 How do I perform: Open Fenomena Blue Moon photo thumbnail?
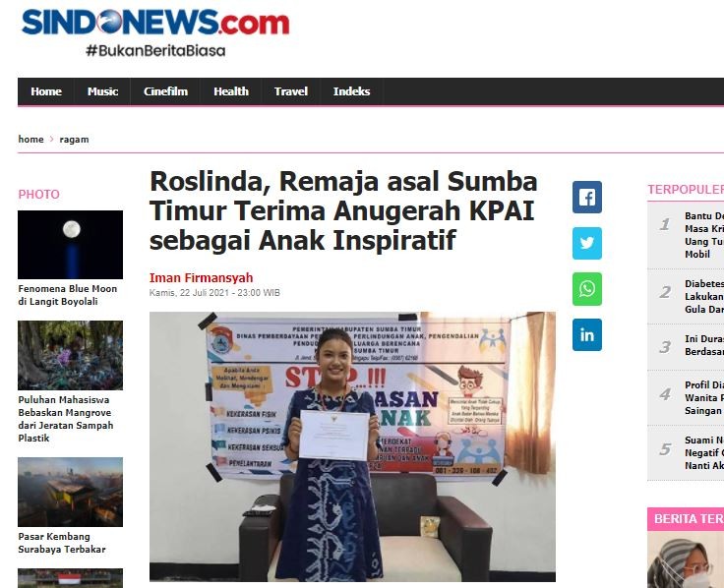(70, 245)
